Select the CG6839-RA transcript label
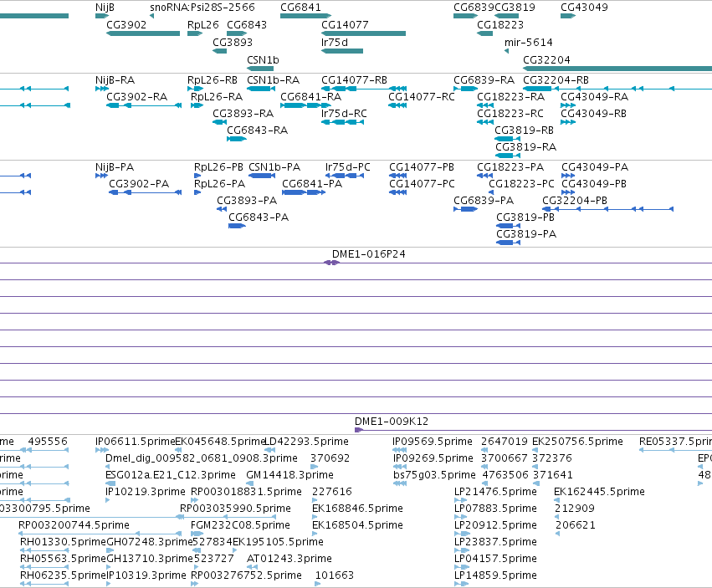712x588 pixels. pos(484,80)
